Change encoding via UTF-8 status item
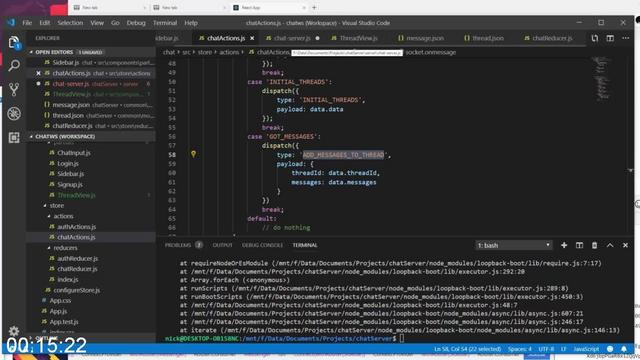 546,349
